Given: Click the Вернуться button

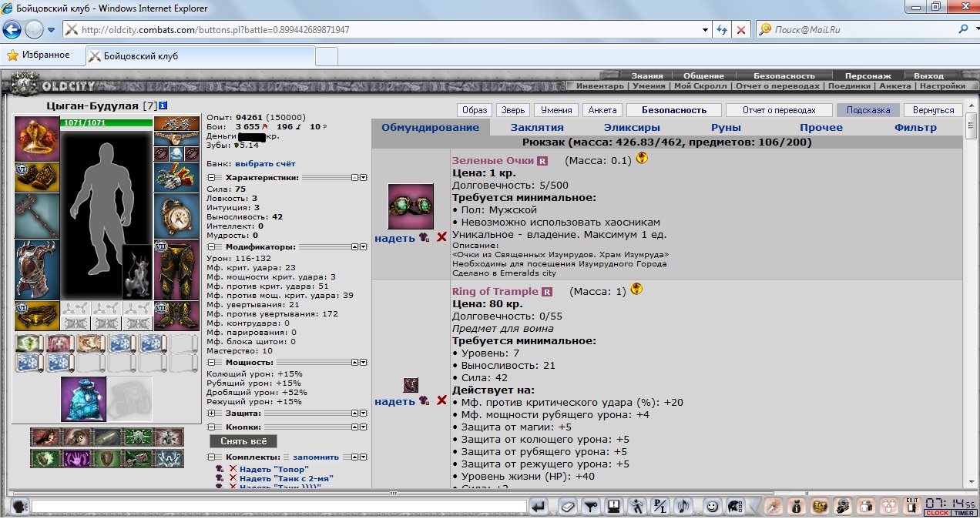Looking at the screenshot, I should (934, 110).
